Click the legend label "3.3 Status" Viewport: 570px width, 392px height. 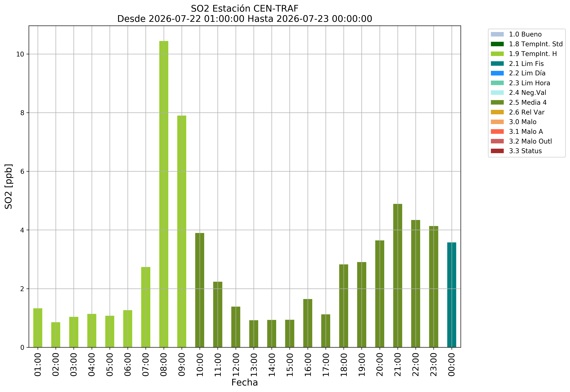[x=525, y=151]
